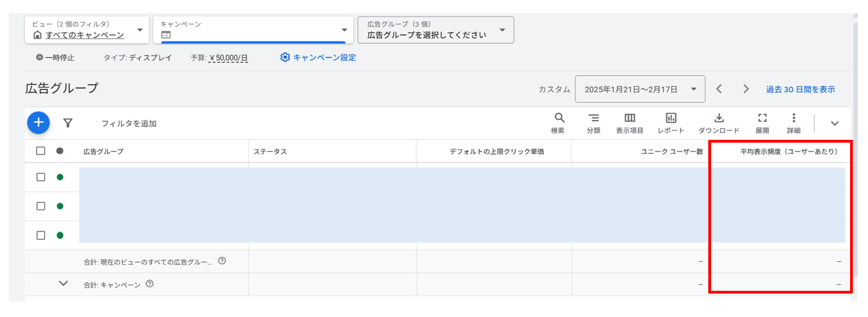The height and width of the screenshot is (317, 868).
Task: Click the タイプ: ディスプレイ text
Action: (138, 58)
